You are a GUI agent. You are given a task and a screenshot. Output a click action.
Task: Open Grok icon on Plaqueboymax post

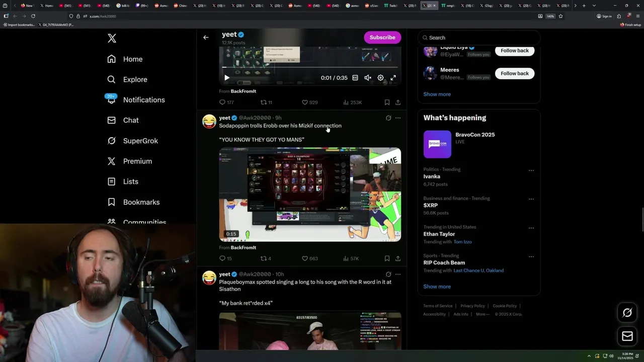[x=388, y=275]
